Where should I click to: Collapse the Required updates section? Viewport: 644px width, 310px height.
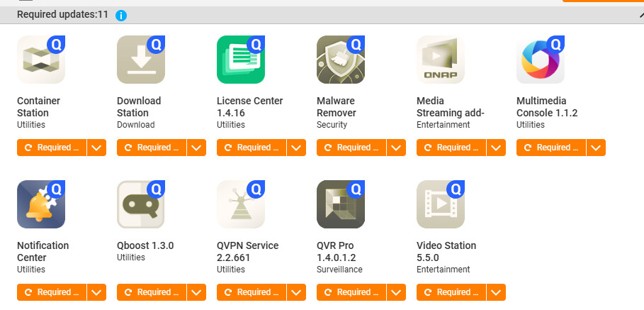coord(640,16)
